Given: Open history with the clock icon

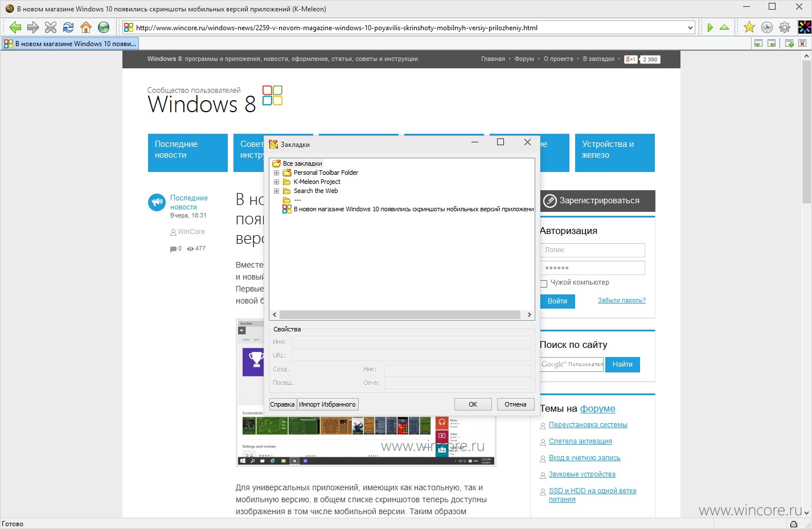Looking at the screenshot, I should tap(767, 27).
